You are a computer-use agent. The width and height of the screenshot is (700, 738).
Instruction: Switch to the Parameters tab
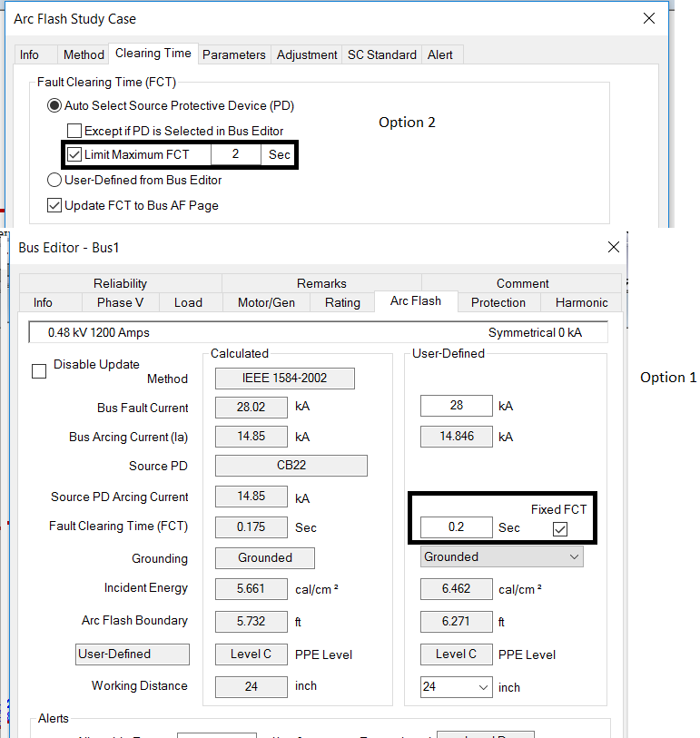234,54
